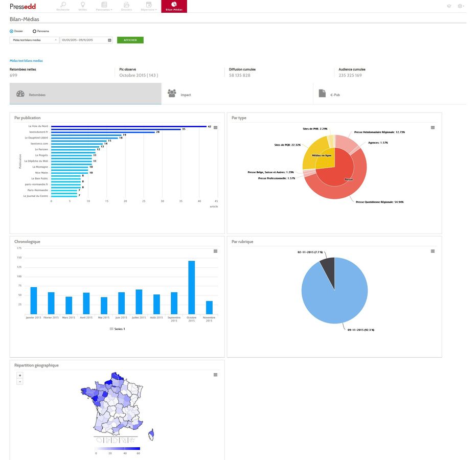
Task: Click the Midas test bilans medias link
Action: pos(26,60)
